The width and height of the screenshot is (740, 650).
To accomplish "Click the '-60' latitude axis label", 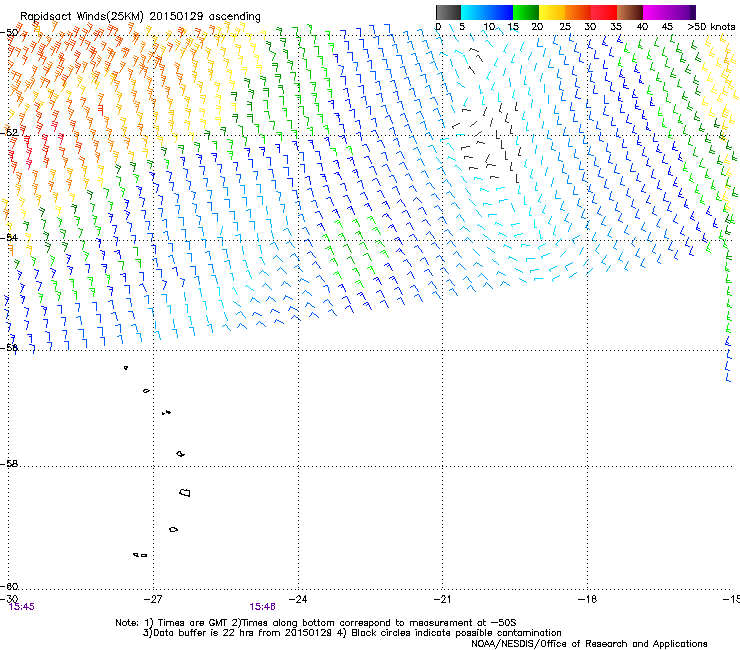I will coord(10,586).
